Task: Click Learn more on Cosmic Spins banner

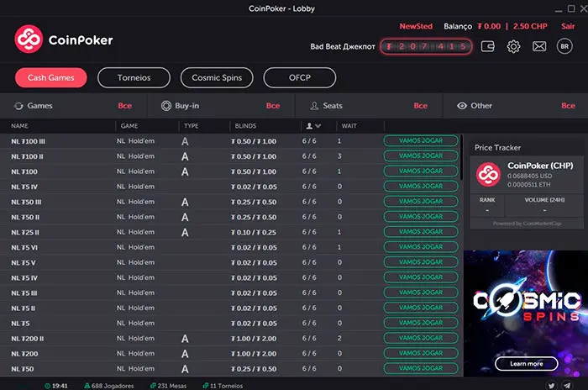Action: tap(526, 364)
